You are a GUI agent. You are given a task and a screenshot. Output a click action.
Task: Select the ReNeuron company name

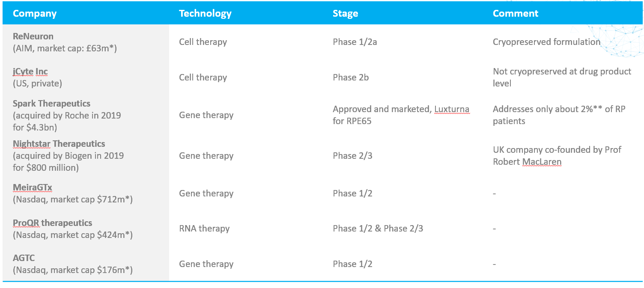pos(33,36)
